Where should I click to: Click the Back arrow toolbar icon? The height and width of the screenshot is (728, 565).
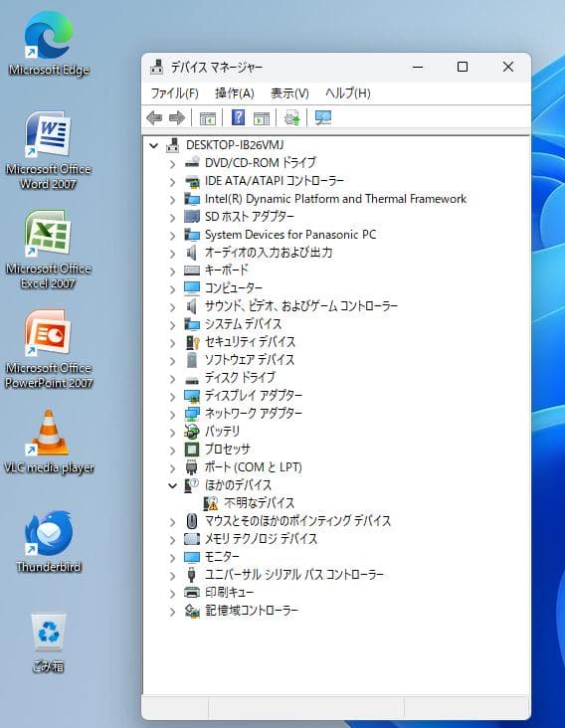(x=154, y=118)
